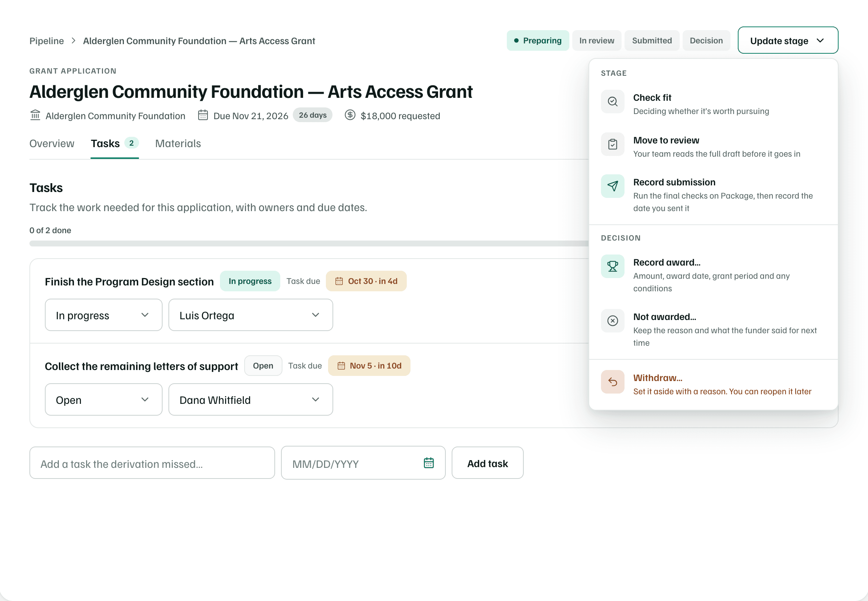This screenshot has height=601, width=868.
Task: Click the Open status chip beside letters task
Action: click(263, 366)
